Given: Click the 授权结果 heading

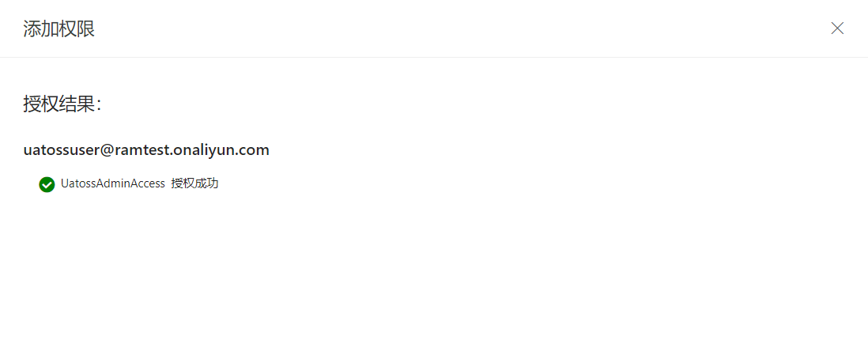Looking at the screenshot, I should coord(62,104).
